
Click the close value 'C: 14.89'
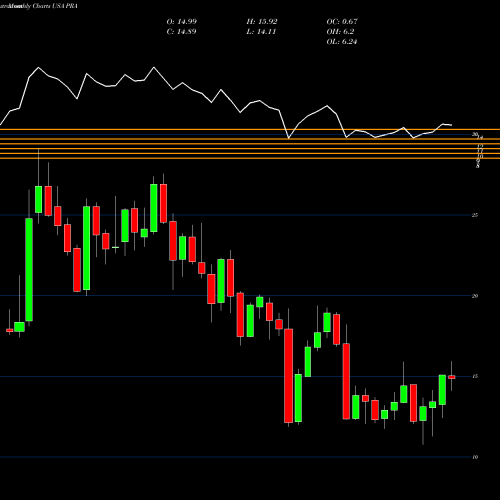point(181,32)
